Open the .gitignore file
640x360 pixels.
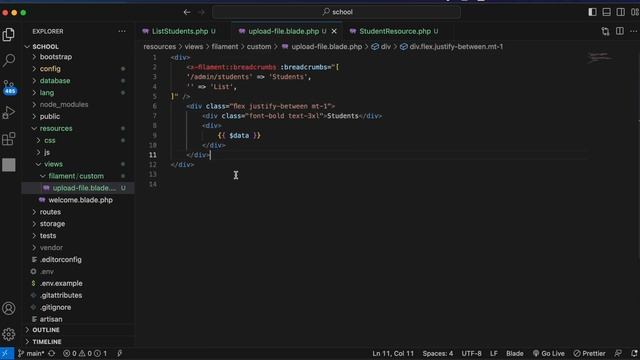78,307
